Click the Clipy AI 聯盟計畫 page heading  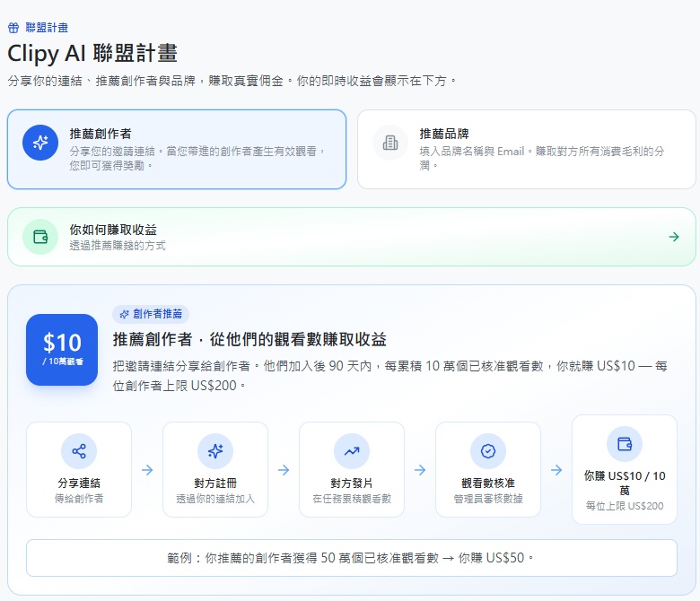pos(92,53)
